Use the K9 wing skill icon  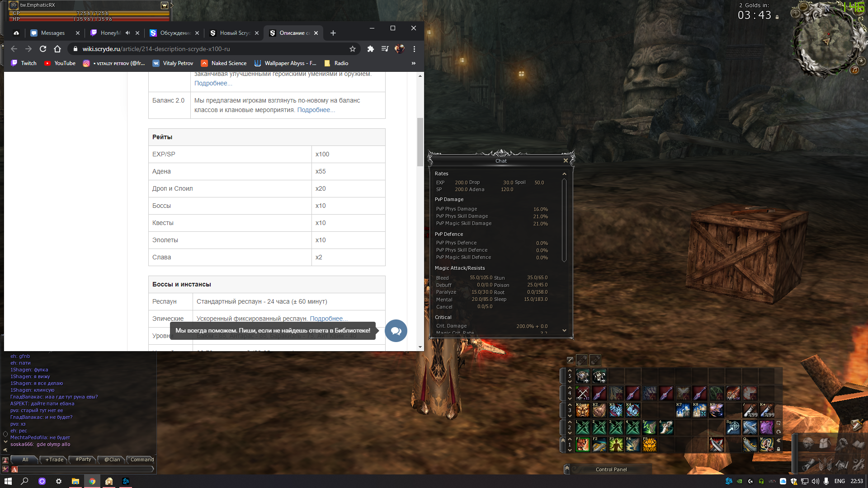[x=717, y=410]
